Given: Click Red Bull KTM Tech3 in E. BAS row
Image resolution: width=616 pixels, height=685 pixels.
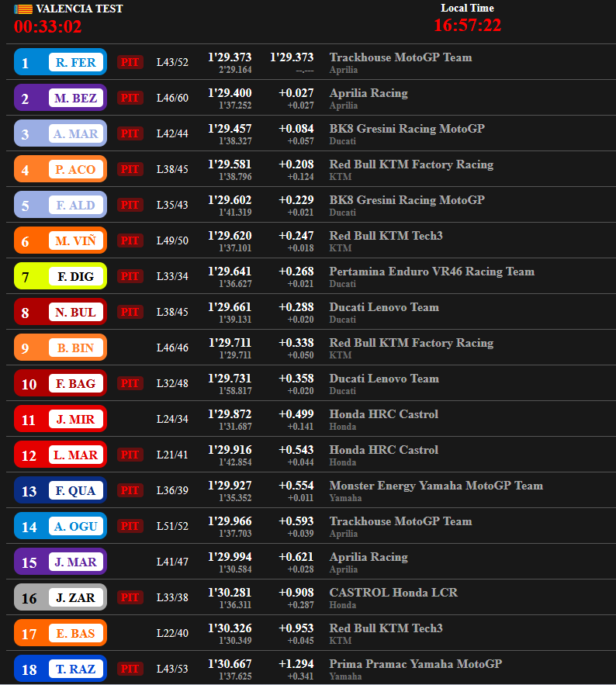Looking at the screenshot, I should (386, 628).
